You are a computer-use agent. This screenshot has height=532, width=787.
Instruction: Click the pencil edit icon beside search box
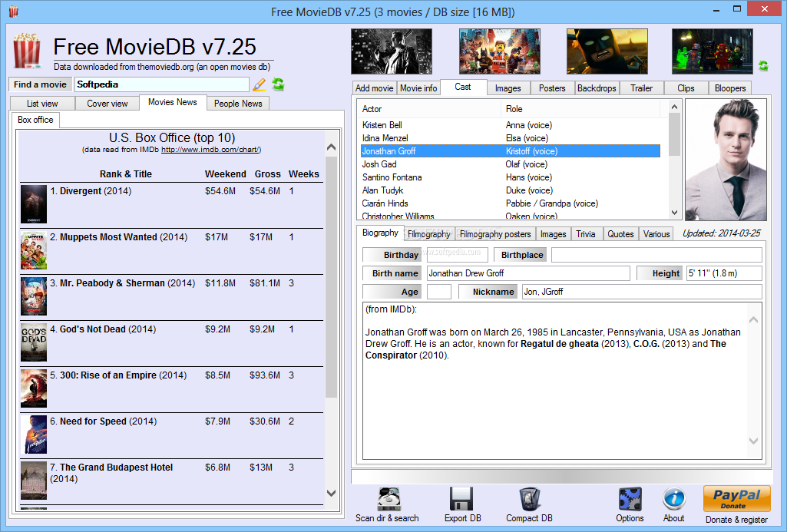(x=260, y=84)
